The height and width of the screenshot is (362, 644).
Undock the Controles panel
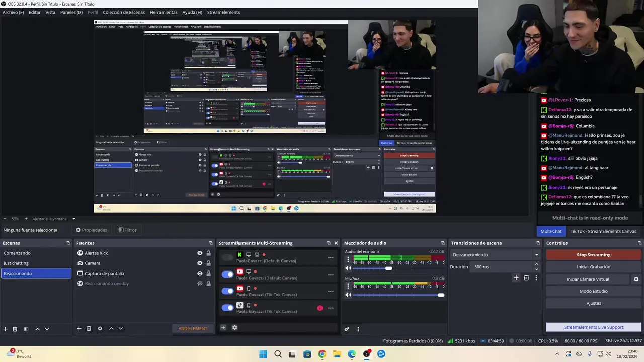pyautogui.click(x=639, y=243)
